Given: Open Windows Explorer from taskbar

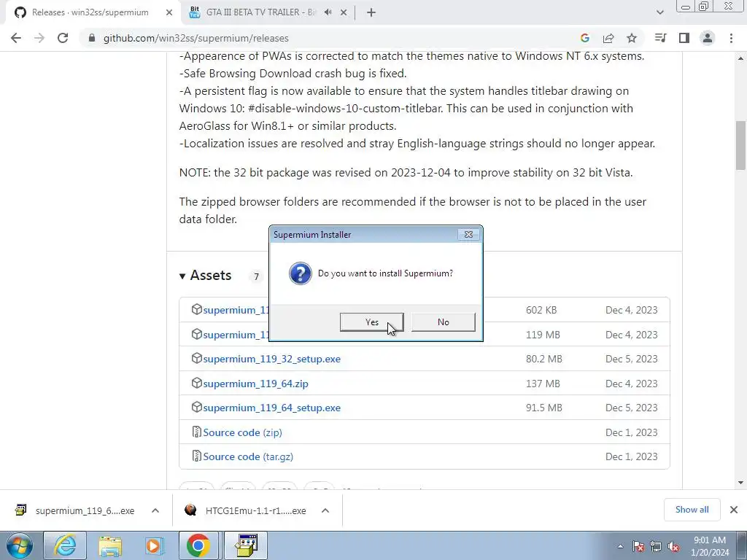Looking at the screenshot, I should click(x=109, y=545).
